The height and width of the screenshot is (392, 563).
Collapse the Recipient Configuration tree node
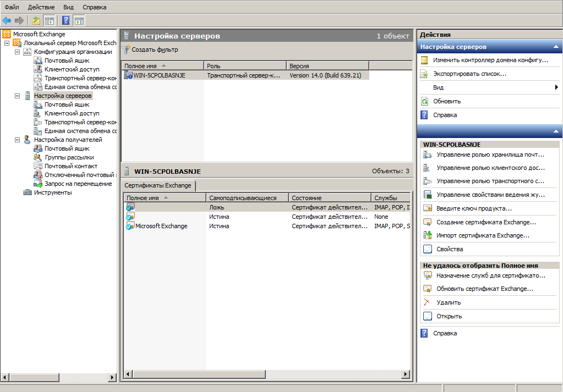pyautogui.click(x=17, y=140)
